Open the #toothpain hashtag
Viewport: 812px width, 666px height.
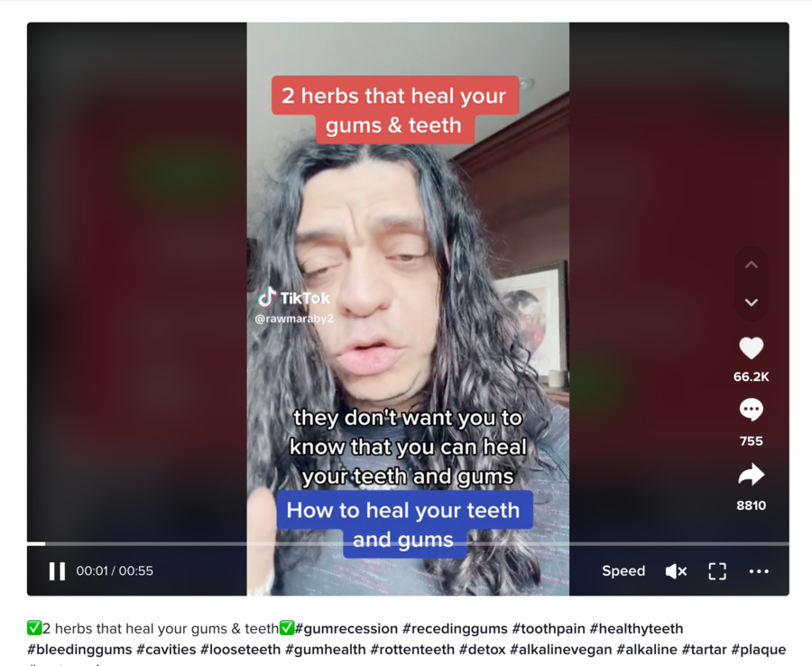tap(549, 628)
